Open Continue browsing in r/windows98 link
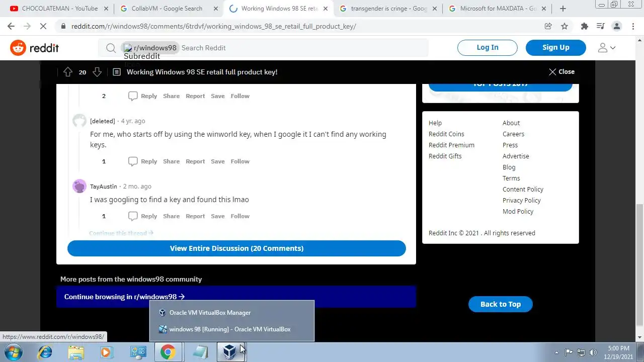Image resolution: width=644 pixels, height=362 pixels. (x=124, y=297)
